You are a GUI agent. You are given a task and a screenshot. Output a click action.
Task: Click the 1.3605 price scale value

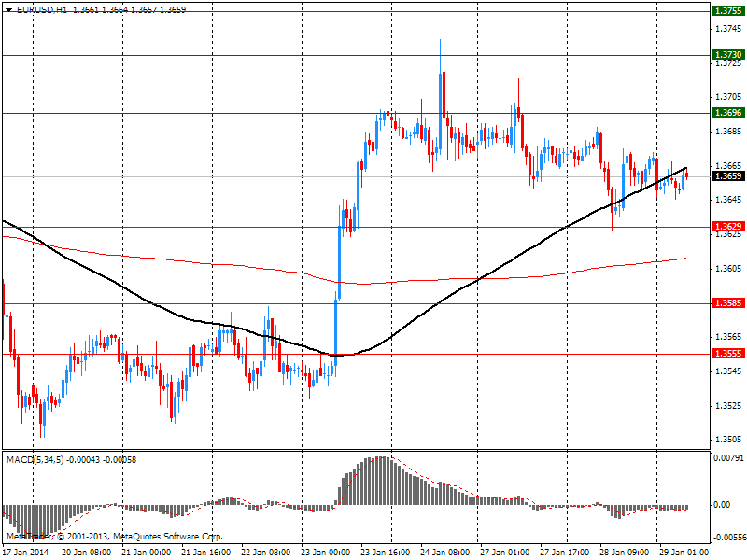point(729,269)
